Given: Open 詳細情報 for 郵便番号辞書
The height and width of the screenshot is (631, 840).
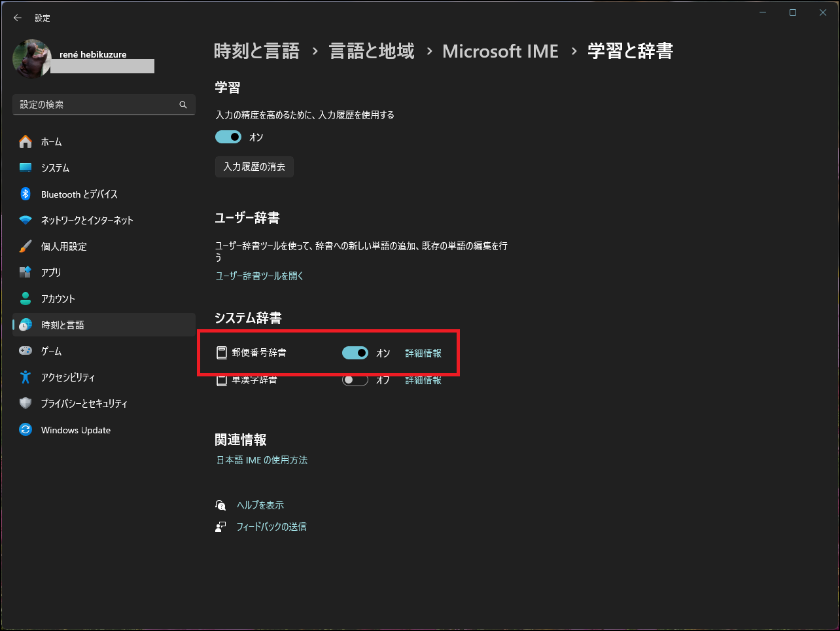Looking at the screenshot, I should tap(423, 353).
